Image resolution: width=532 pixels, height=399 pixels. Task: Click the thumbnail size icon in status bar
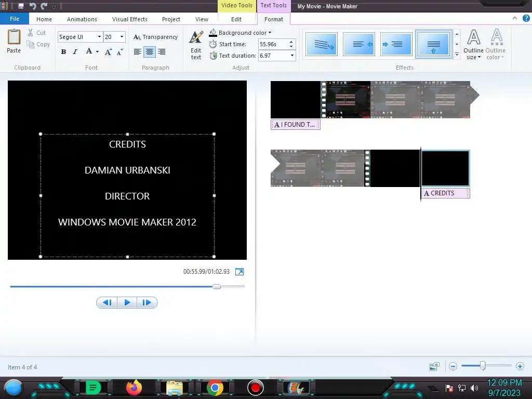pyautogui.click(x=434, y=366)
